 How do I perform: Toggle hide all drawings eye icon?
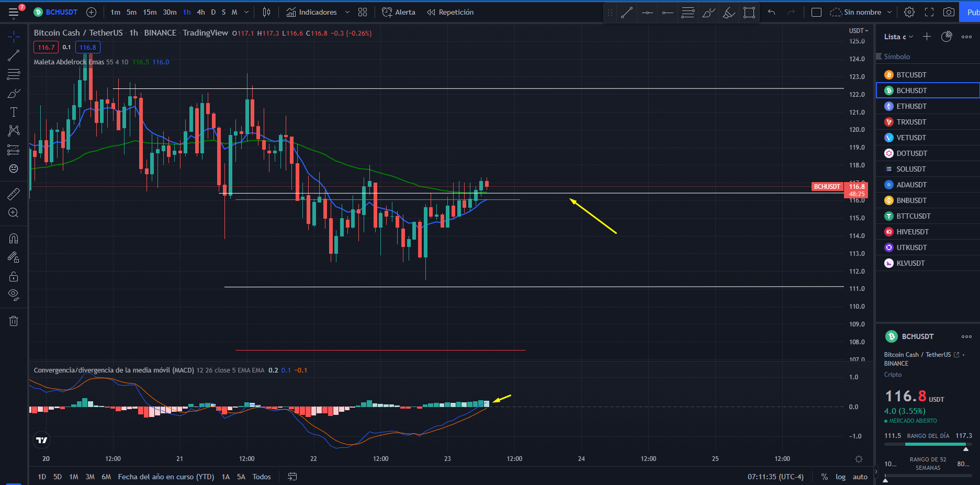coord(14,295)
